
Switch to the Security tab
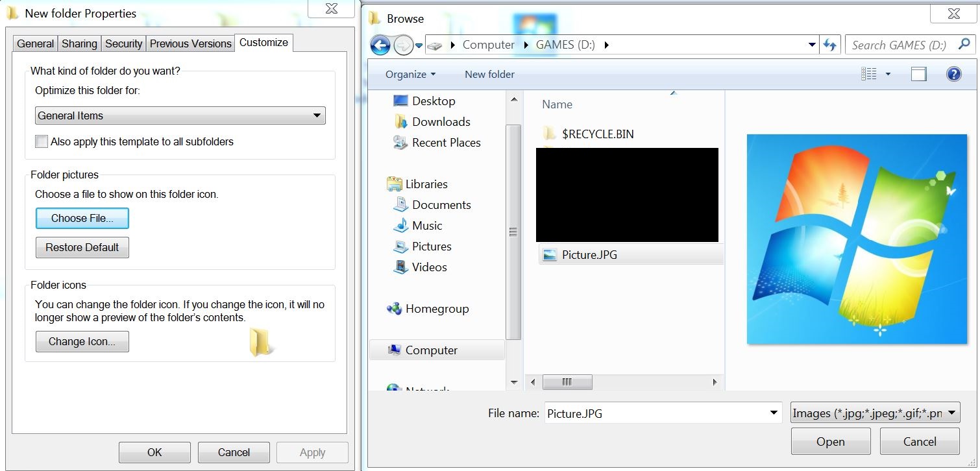[x=123, y=43]
